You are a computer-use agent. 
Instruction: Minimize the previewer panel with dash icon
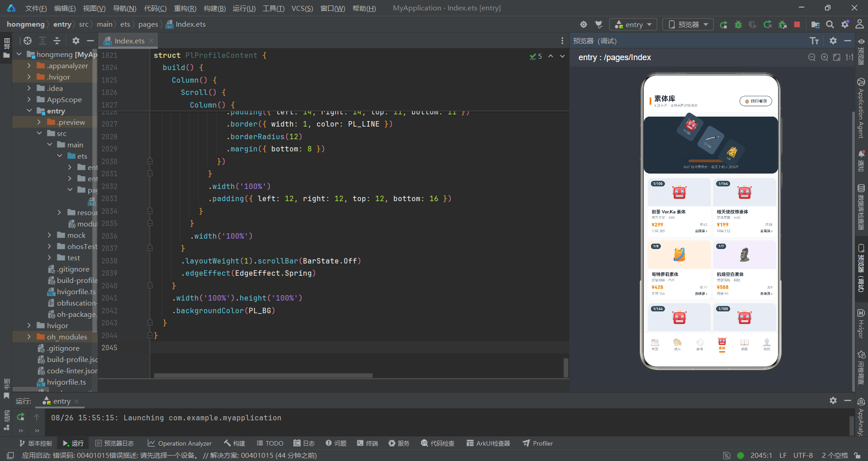pos(848,41)
